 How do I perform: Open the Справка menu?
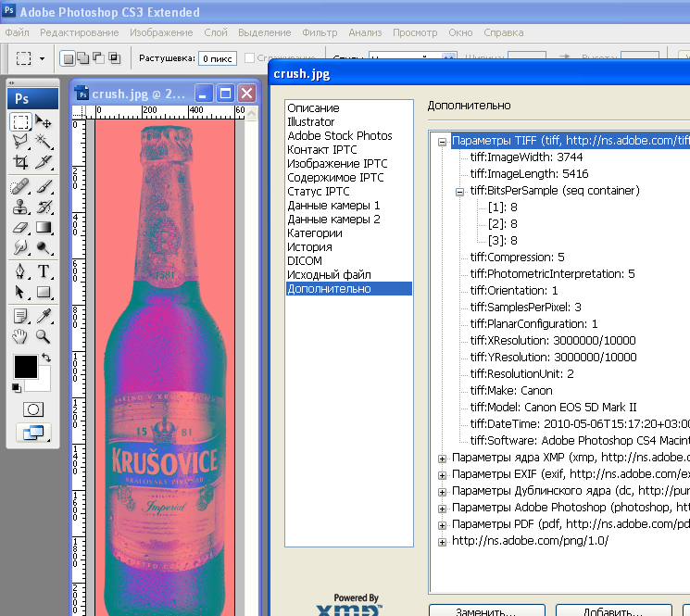click(x=504, y=32)
